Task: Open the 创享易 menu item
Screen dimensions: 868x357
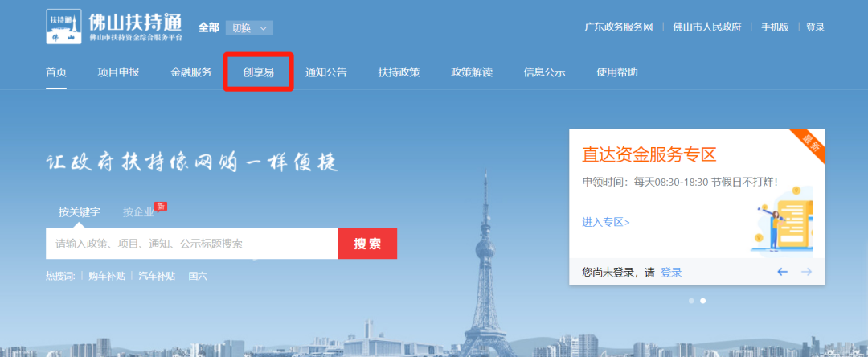Action: (x=259, y=72)
